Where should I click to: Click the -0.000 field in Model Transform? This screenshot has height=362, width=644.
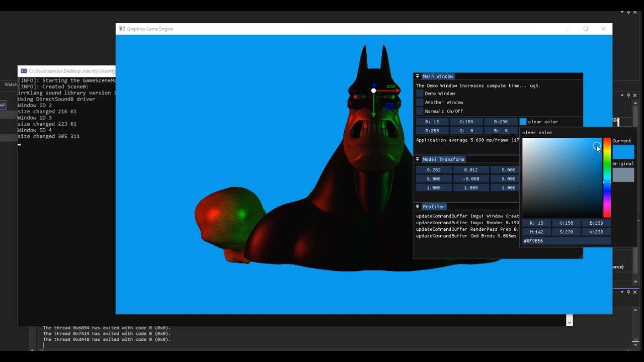pos(471,179)
